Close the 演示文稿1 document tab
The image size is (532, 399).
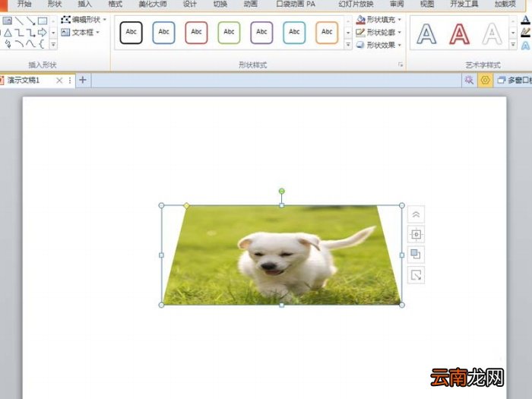click(59, 81)
